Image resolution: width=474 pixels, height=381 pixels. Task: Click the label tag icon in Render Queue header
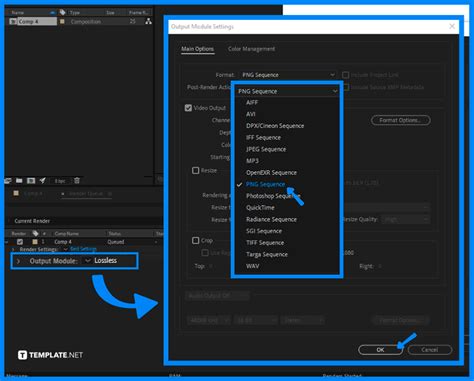pos(35,233)
